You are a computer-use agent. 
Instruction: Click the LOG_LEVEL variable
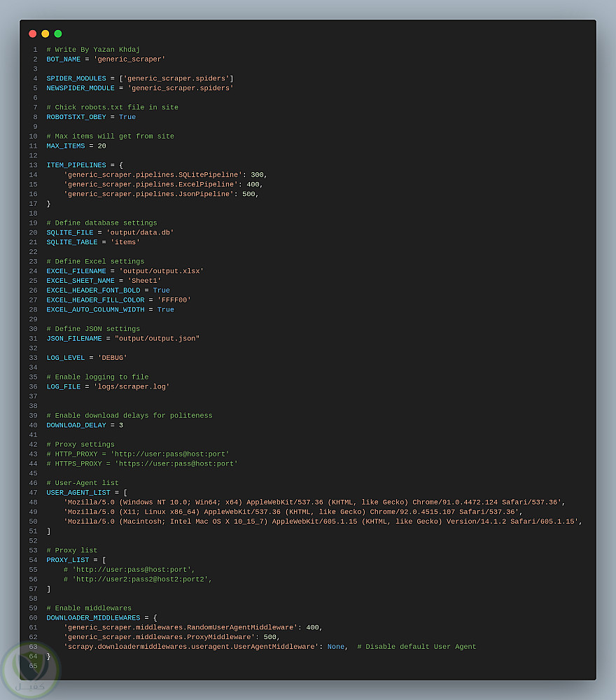(66, 358)
